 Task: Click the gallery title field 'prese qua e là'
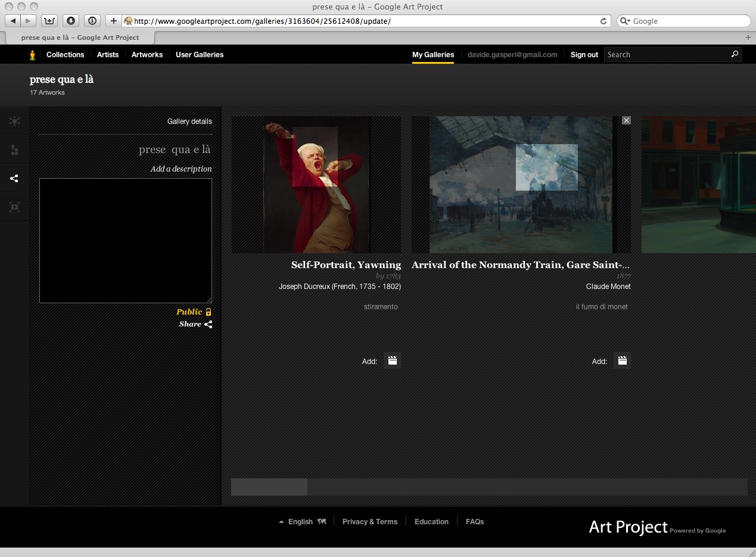point(175,150)
